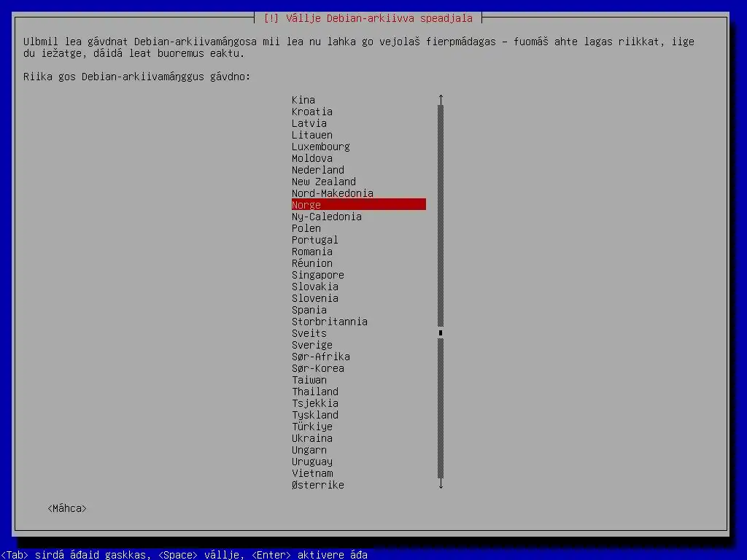Select Moldova entry
This screenshot has height=560, width=747.
coord(358,158)
